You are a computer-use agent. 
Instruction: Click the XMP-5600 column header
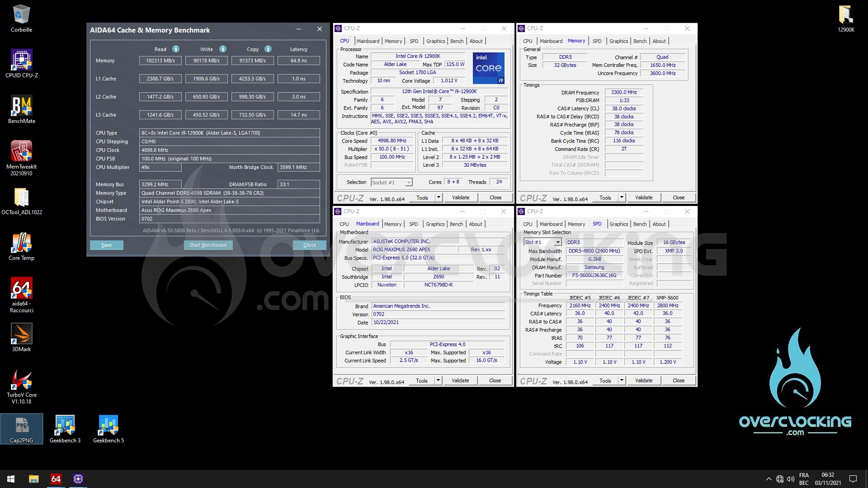pos(667,298)
